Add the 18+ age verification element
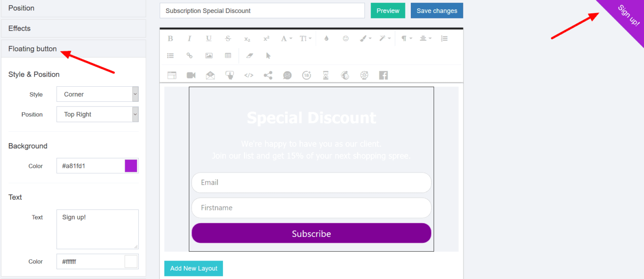644x279 pixels. (x=306, y=75)
